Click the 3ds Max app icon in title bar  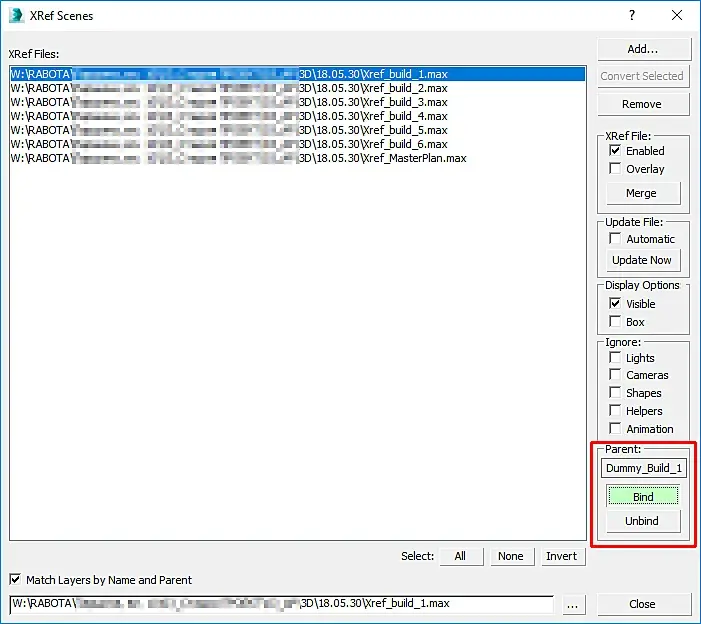click(x=16, y=15)
